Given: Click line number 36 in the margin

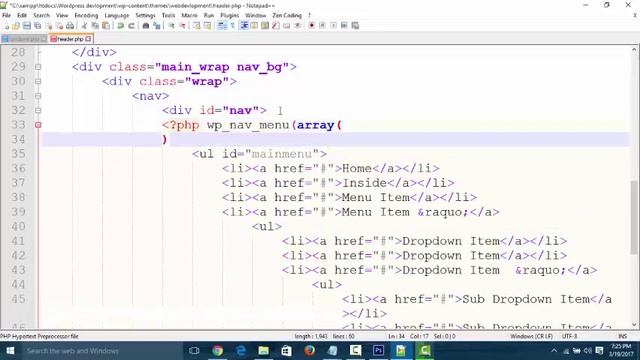Looking at the screenshot, I should (18, 168).
